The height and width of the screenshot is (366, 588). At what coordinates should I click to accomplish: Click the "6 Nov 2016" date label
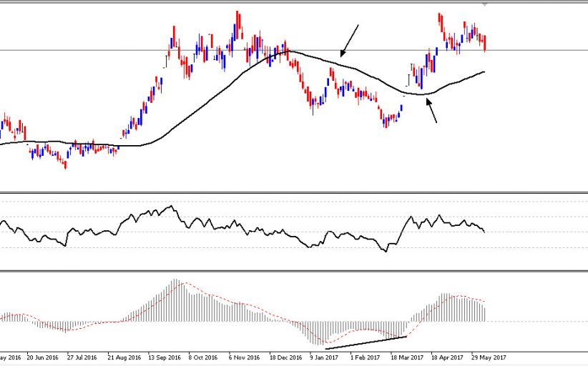click(x=244, y=357)
